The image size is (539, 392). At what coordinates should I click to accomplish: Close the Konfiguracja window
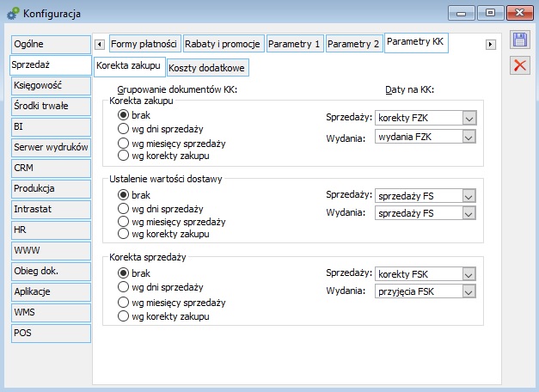(x=520, y=13)
